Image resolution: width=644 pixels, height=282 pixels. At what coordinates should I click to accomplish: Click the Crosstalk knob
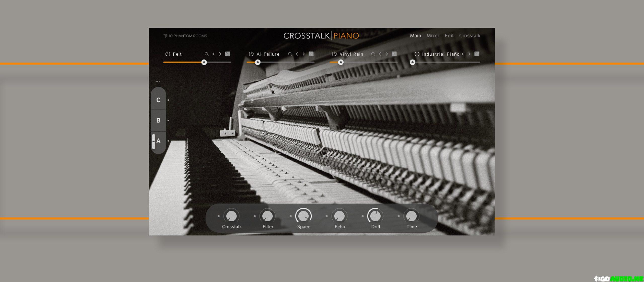tap(231, 216)
